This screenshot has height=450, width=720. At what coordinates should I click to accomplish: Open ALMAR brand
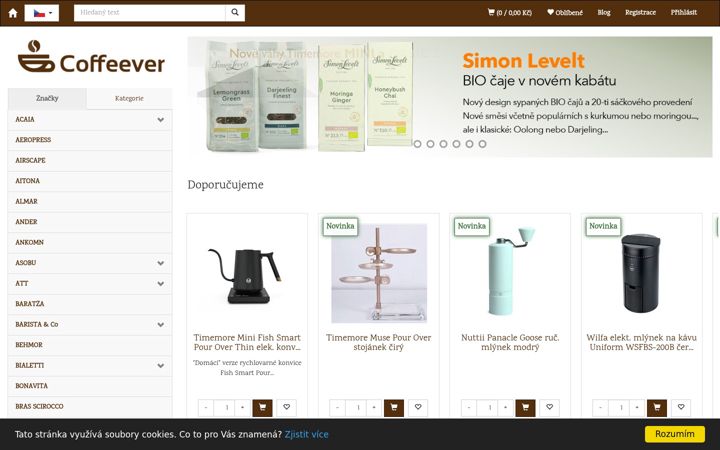point(90,202)
